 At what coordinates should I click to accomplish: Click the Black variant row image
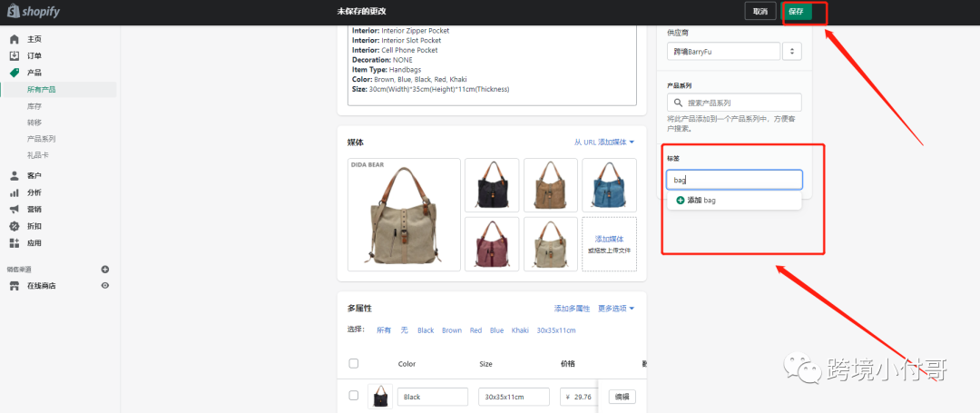tap(380, 397)
